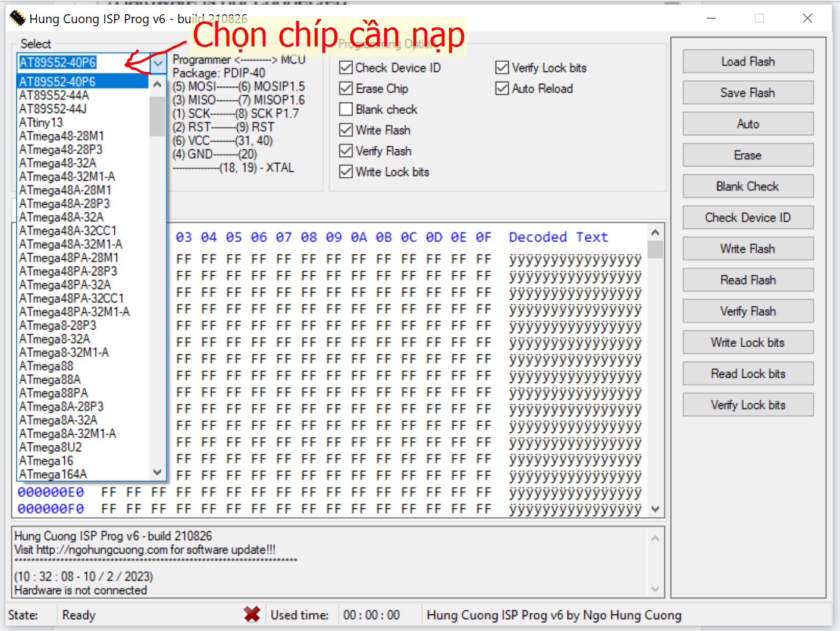Image resolution: width=840 pixels, height=631 pixels.
Task: Collapse the chip select dropdown arrow
Action: 158,63
